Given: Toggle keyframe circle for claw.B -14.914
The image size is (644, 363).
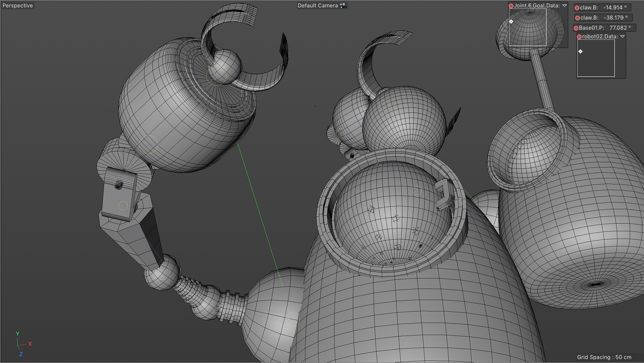Looking at the screenshot, I should point(577,8).
